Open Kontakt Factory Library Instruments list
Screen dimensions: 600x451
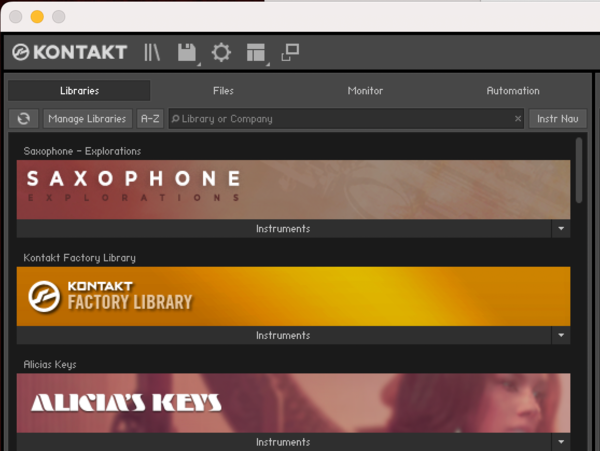point(284,335)
